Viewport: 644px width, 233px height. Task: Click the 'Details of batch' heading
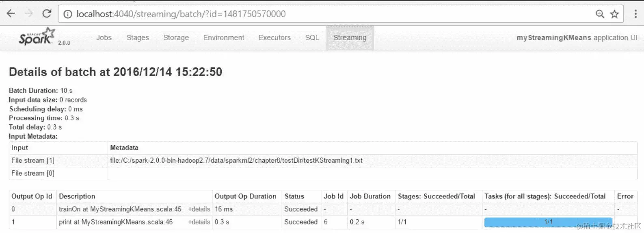coord(116,72)
